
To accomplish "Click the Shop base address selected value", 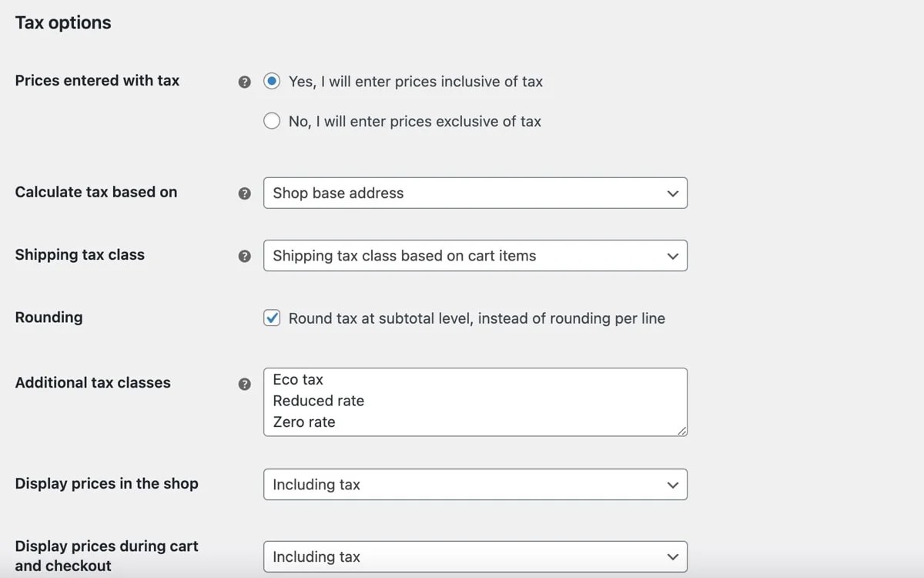I will (337, 193).
